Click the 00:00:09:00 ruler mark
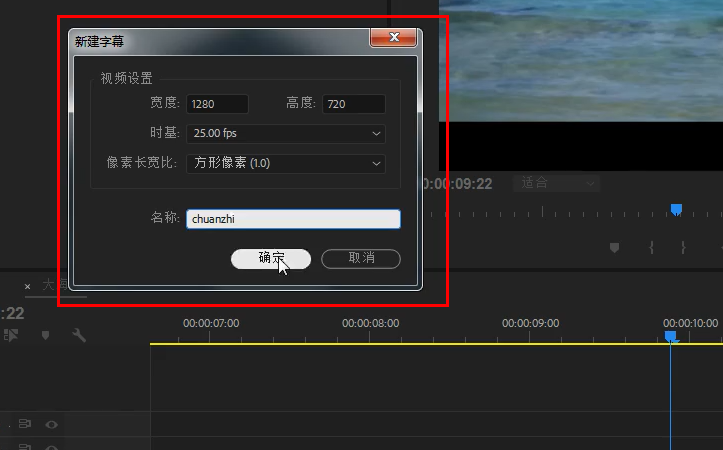 [530, 324]
